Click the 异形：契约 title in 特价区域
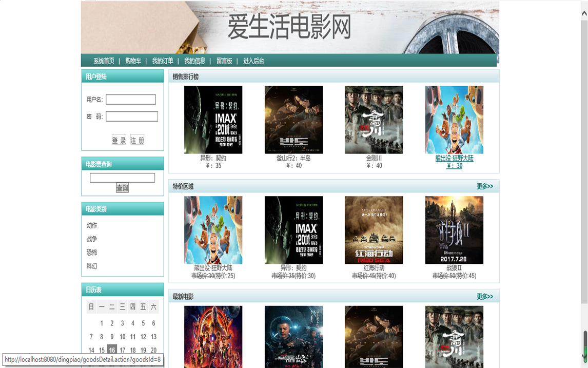588x368 pixels. (293, 268)
